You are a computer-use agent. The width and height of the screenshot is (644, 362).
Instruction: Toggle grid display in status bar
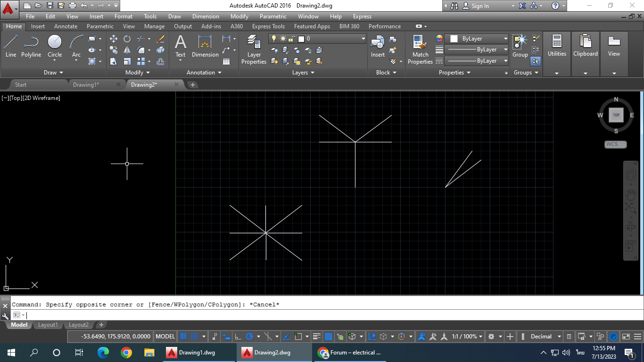coord(184,337)
